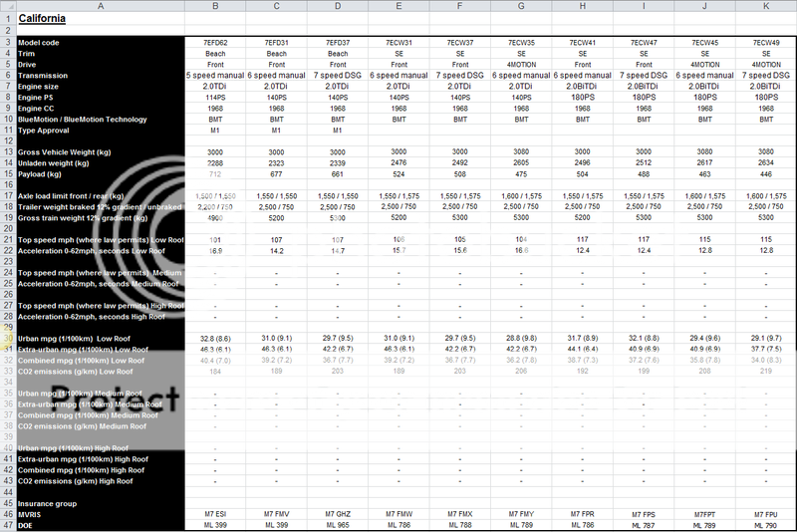Click the Type Approval row label
Image resolution: width=797 pixels, height=532 pixels.
pyautogui.click(x=46, y=130)
